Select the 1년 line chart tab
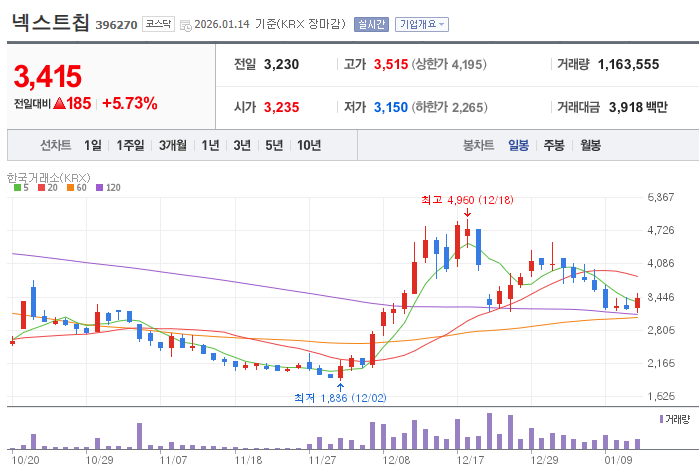Image resolution: width=699 pixels, height=467 pixels. pos(210,145)
